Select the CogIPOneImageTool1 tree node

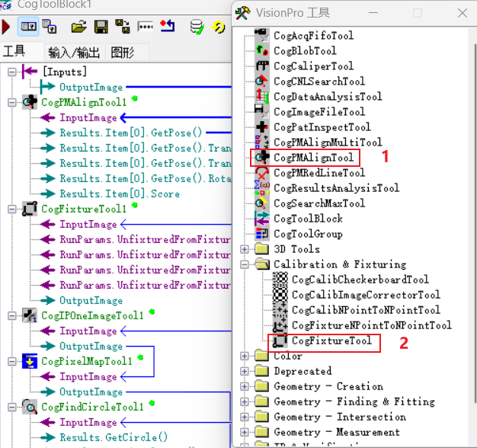click(x=92, y=315)
